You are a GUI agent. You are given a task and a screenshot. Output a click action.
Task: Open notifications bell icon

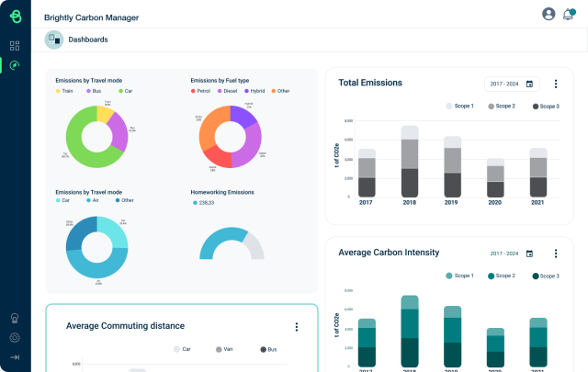tap(569, 15)
